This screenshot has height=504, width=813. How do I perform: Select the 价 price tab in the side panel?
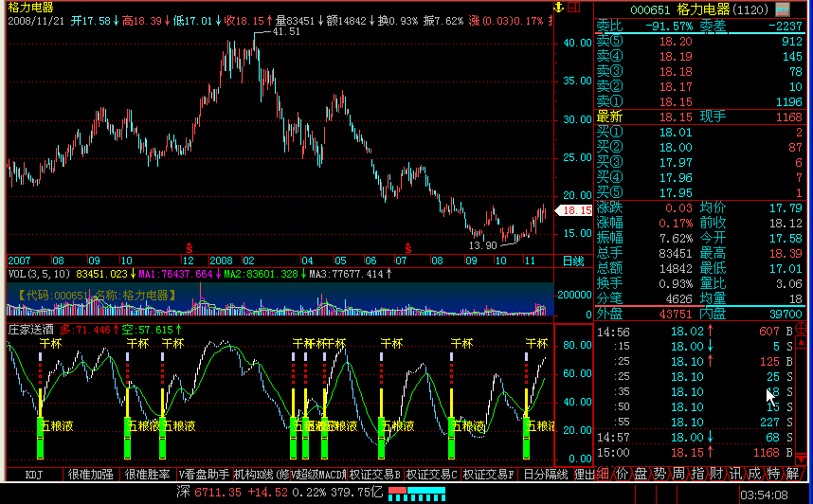(622, 474)
